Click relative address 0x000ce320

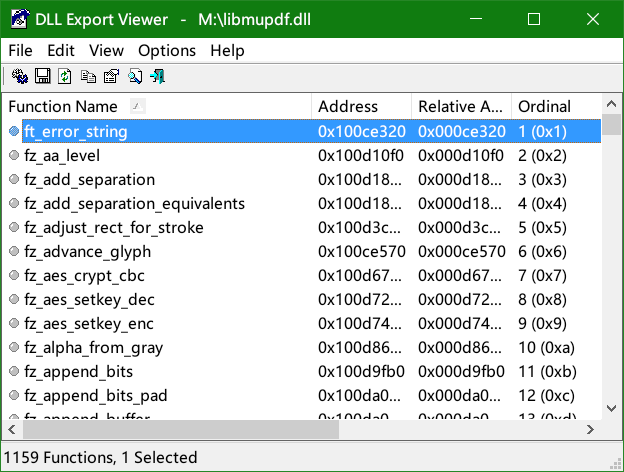tap(462, 131)
